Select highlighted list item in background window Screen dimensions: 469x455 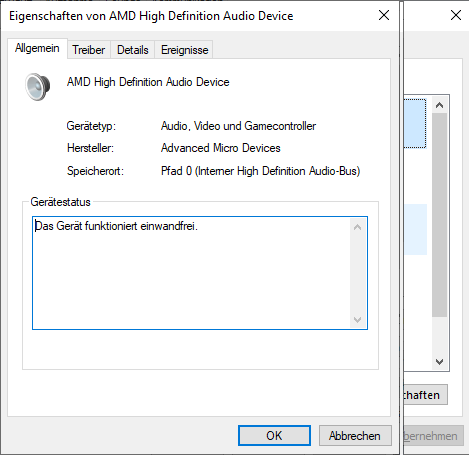pyautogui.click(x=415, y=123)
